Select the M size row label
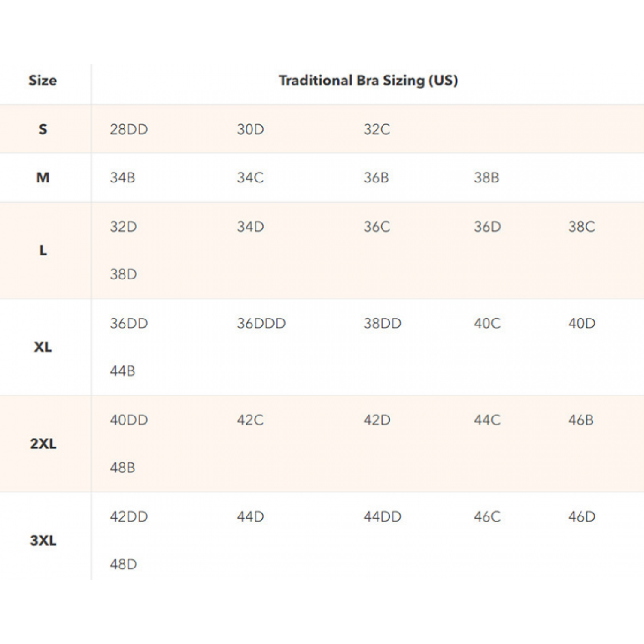 click(x=43, y=177)
